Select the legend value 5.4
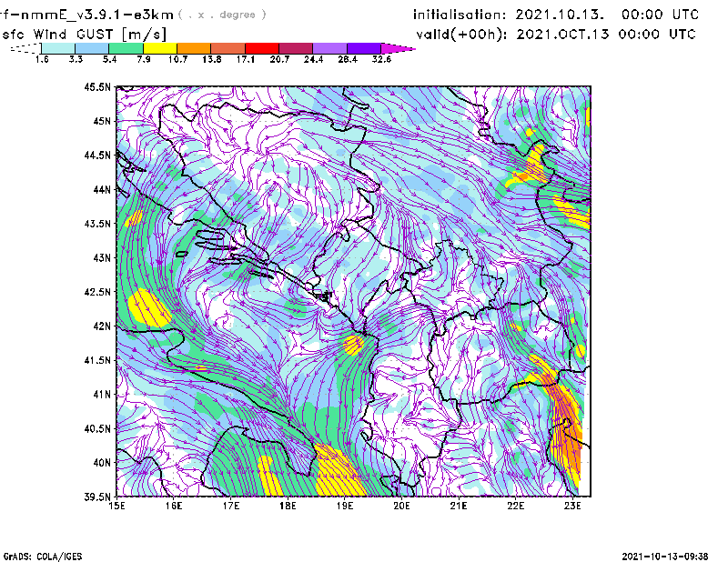Viewport: 728px width, 562px height. (109, 59)
